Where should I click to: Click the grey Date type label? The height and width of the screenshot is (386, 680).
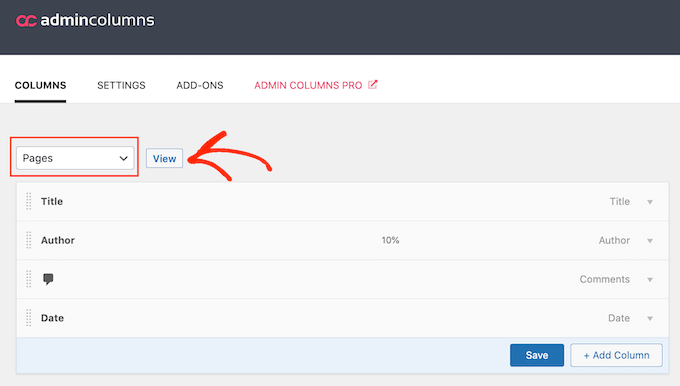pyautogui.click(x=619, y=318)
